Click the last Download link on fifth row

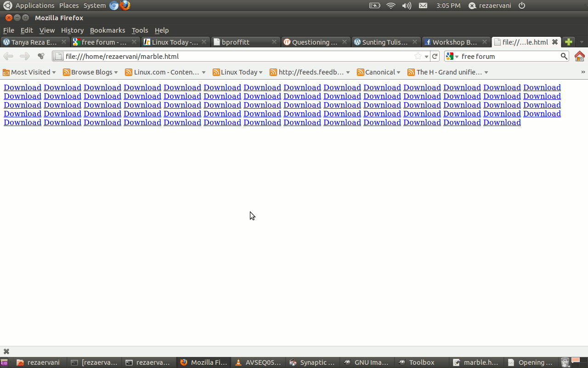[502, 122]
